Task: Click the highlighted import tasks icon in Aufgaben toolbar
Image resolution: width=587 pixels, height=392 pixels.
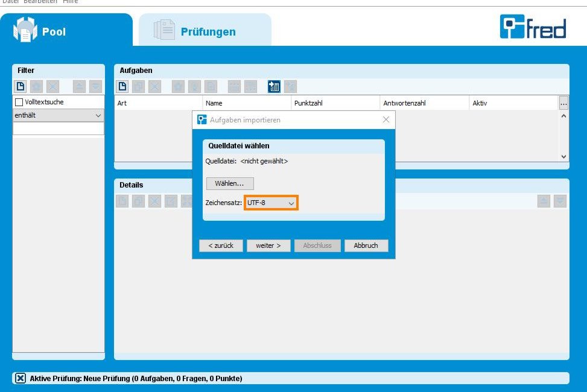Action: tap(274, 86)
